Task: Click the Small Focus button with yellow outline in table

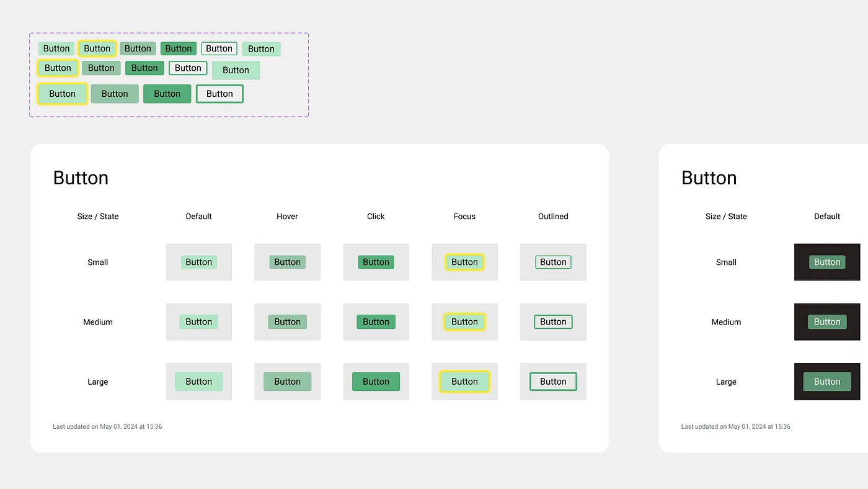Action: tap(464, 262)
